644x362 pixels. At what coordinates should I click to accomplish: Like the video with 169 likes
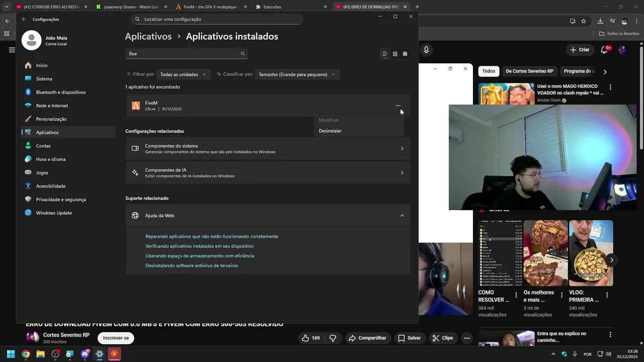(x=310, y=338)
